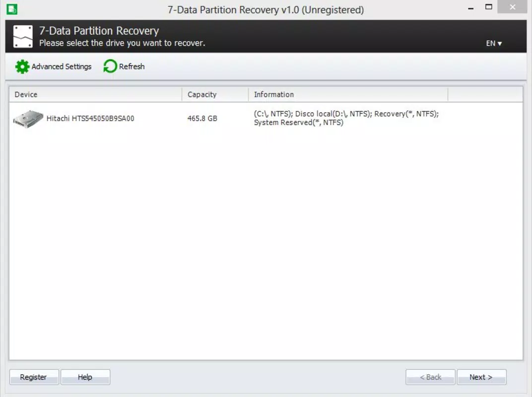Click the app icon in title bar
The width and height of the screenshot is (532, 397).
12,9
